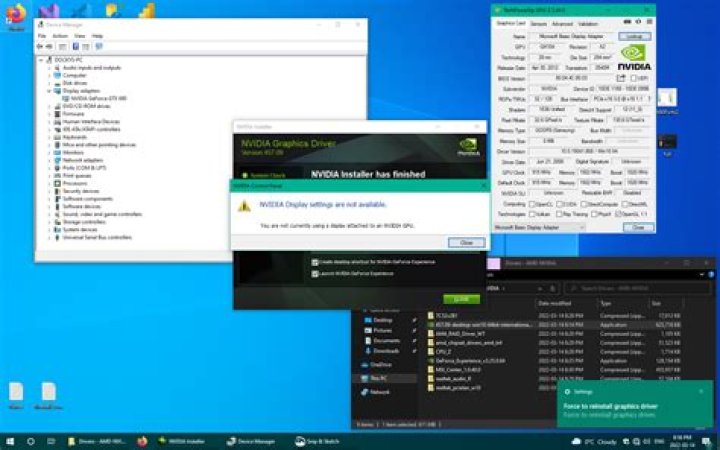Expand Universal Serial Bus controllers node

pyautogui.click(x=49, y=237)
